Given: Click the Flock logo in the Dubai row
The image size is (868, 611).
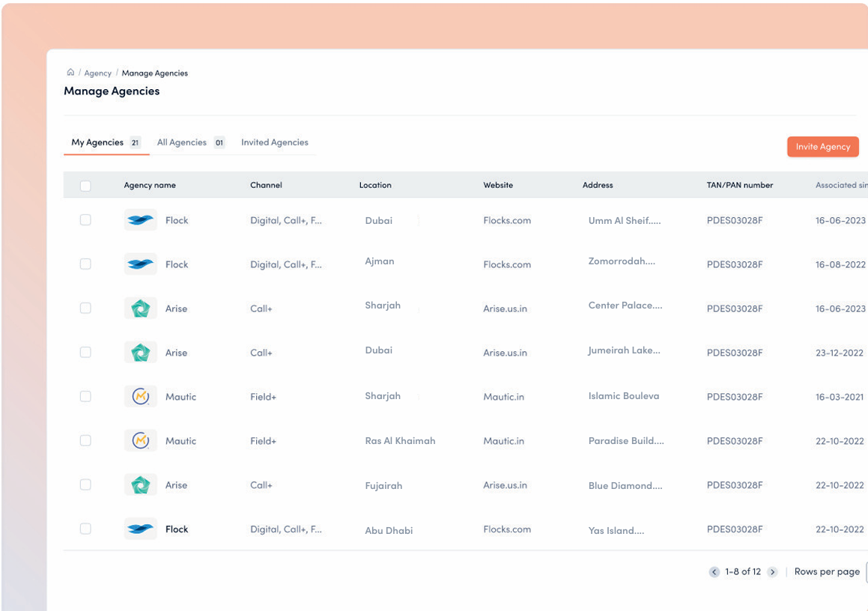Looking at the screenshot, I should (x=141, y=220).
